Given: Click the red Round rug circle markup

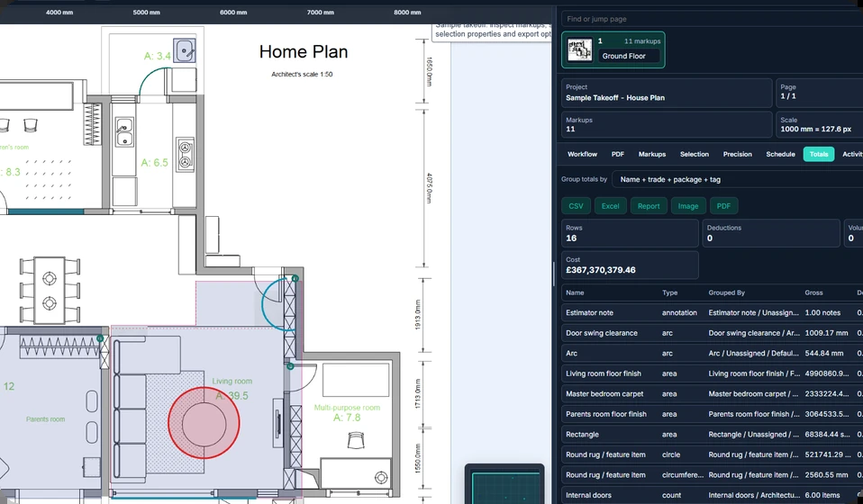Looking at the screenshot, I should click(204, 423).
